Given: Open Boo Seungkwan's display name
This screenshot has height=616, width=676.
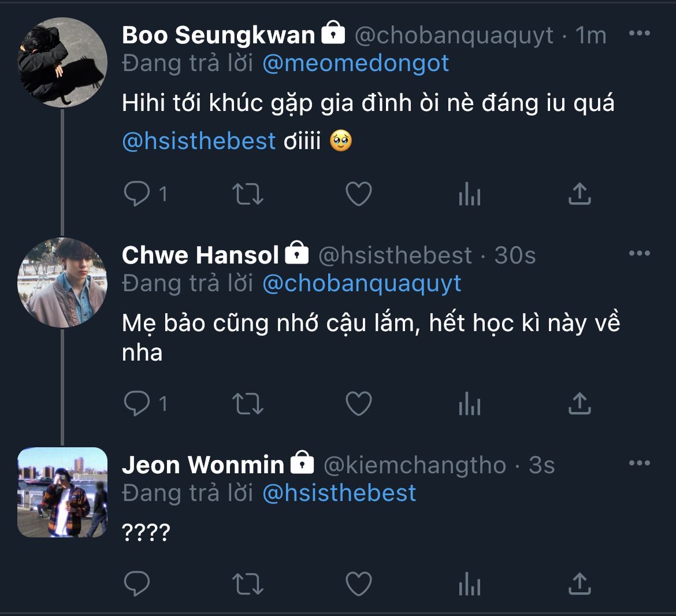Looking at the screenshot, I should (x=218, y=35).
